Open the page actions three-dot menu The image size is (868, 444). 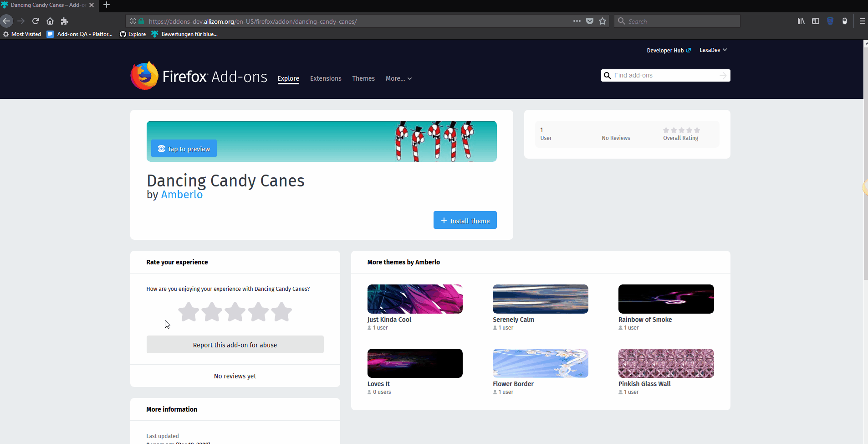point(577,21)
